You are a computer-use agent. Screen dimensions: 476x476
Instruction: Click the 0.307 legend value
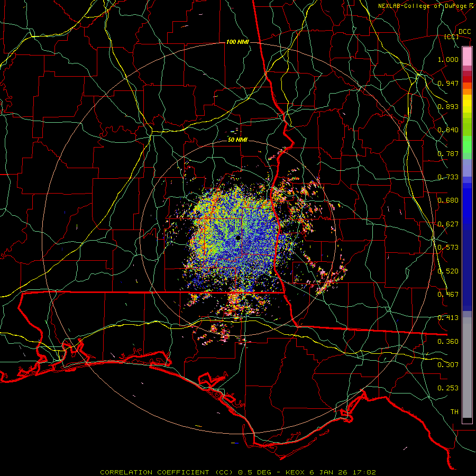point(448,365)
